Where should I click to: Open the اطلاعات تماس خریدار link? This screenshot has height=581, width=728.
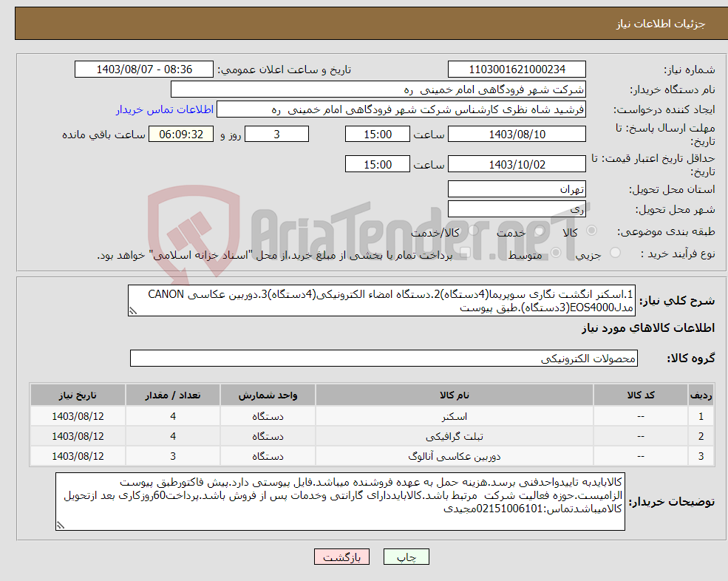click(x=164, y=109)
